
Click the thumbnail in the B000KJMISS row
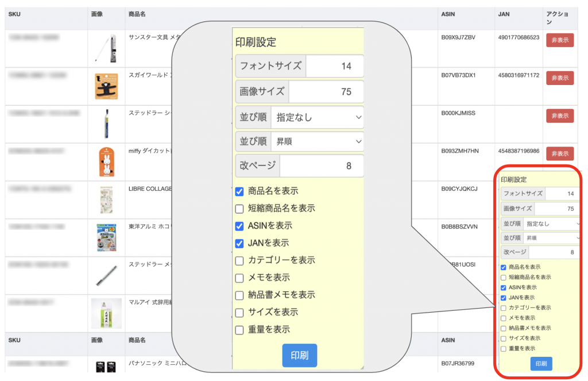pos(107,124)
